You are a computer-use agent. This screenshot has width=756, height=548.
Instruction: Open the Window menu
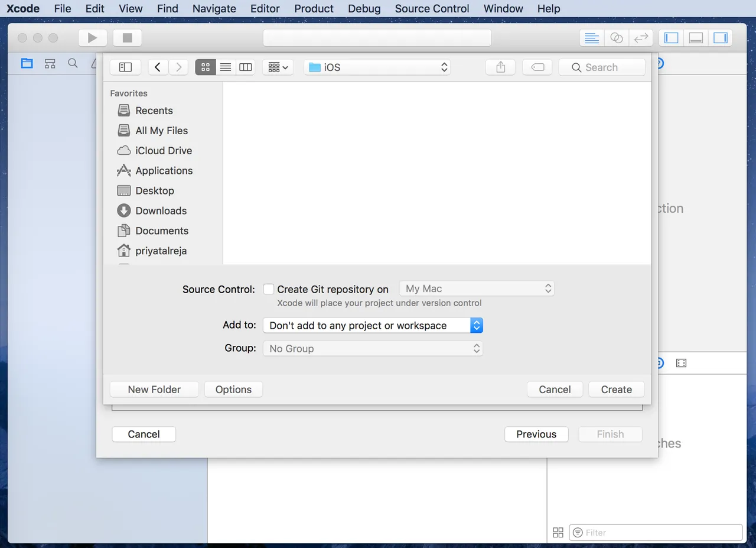[503, 8]
